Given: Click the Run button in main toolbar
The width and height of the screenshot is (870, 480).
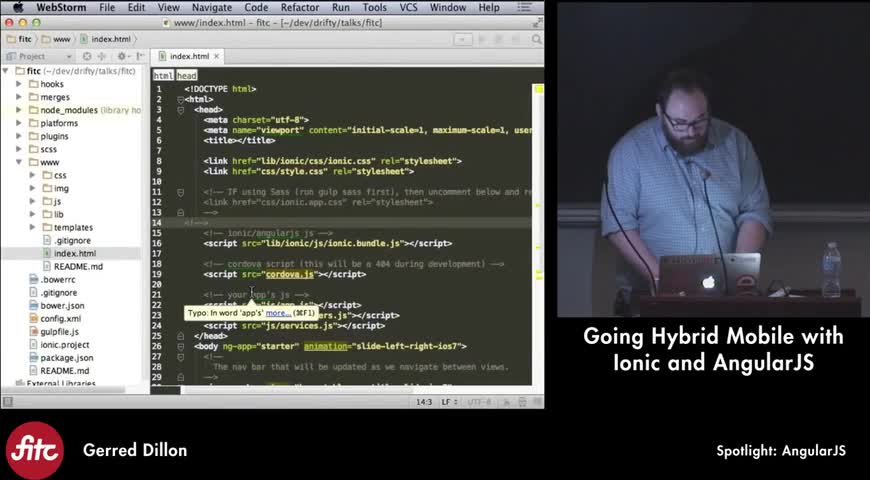Looking at the screenshot, I should click(482, 39).
